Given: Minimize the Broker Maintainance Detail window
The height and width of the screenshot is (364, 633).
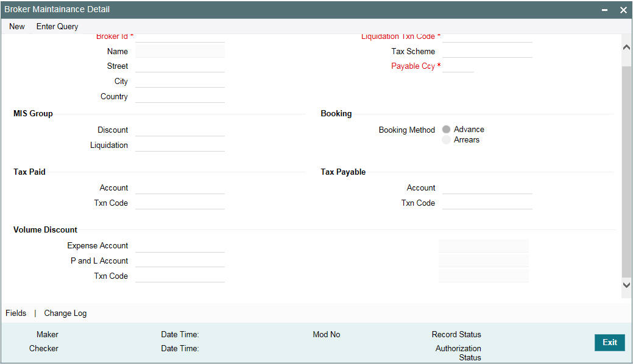Looking at the screenshot, I should (x=604, y=10).
